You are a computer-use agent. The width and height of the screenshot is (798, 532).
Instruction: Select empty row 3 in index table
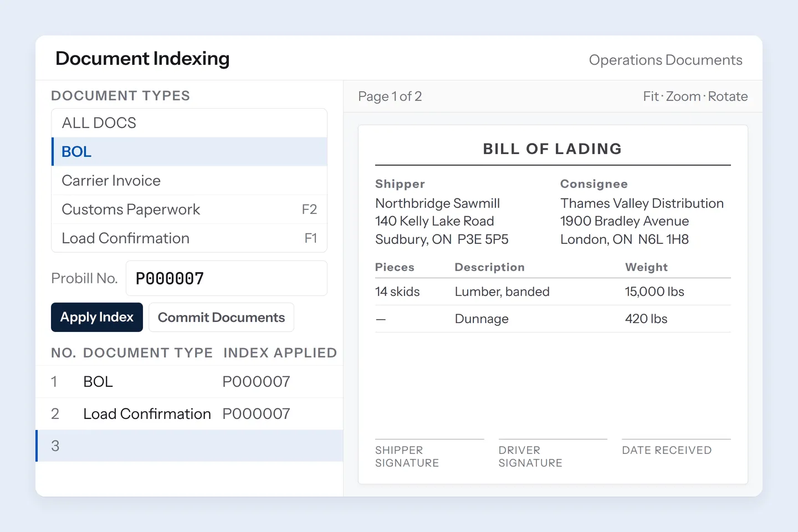tap(189, 446)
